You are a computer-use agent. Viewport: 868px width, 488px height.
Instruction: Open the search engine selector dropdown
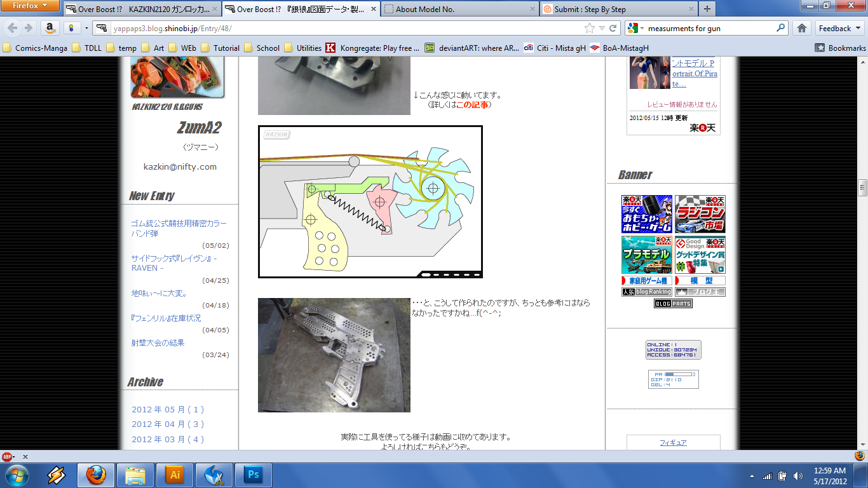point(635,28)
